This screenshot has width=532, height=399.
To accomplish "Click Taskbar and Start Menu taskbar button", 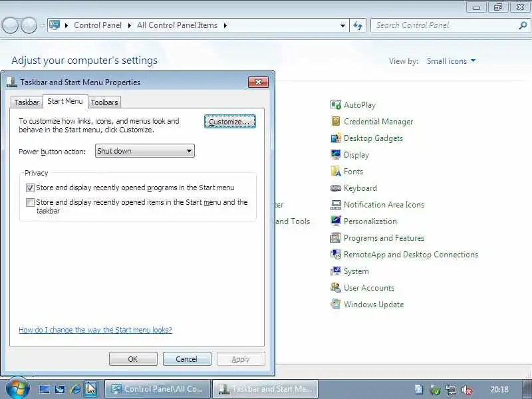I will (x=265, y=389).
